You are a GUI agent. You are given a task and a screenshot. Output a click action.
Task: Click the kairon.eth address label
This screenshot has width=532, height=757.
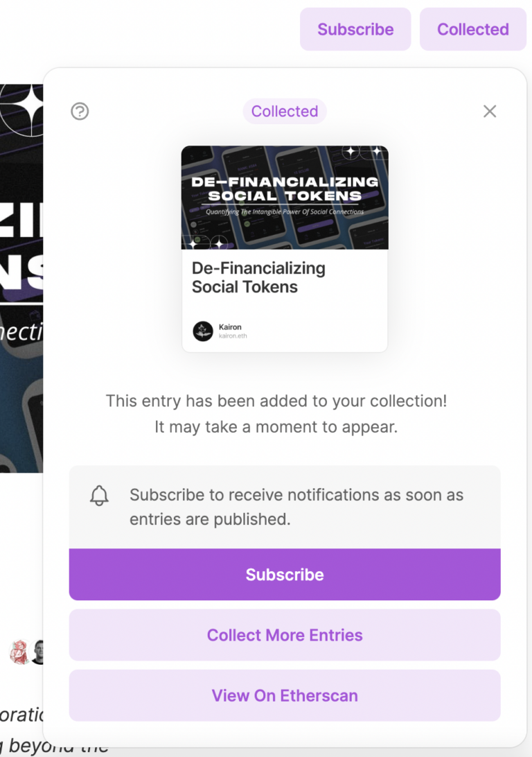tap(233, 336)
